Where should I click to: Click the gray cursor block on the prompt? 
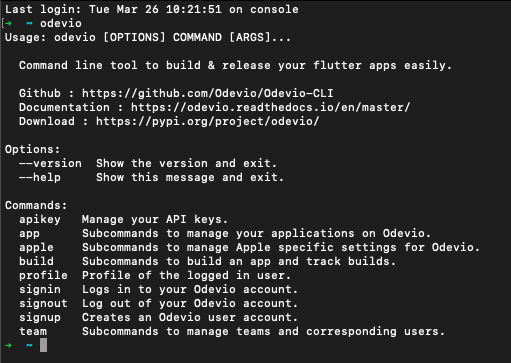(43, 345)
